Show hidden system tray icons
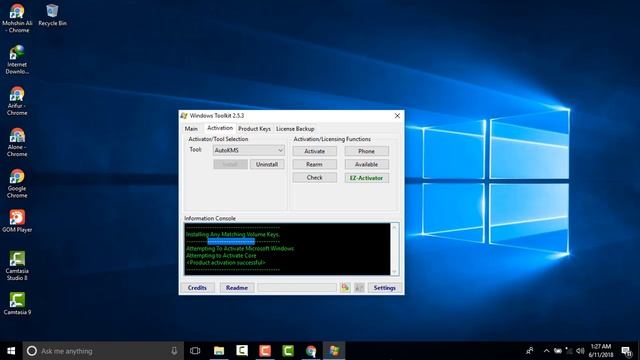The height and width of the screenshot is (360, 640). pyautogui.click(x=547, y=351)
